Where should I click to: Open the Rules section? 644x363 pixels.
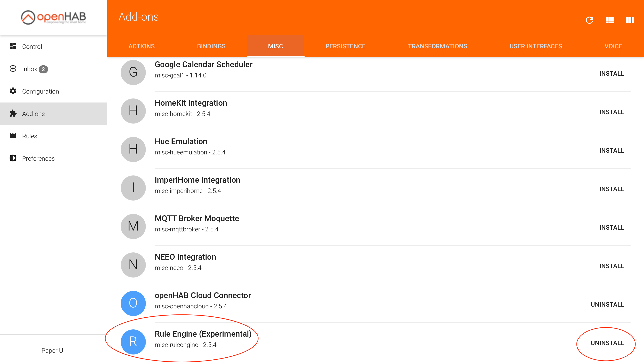tap(30, 136)
